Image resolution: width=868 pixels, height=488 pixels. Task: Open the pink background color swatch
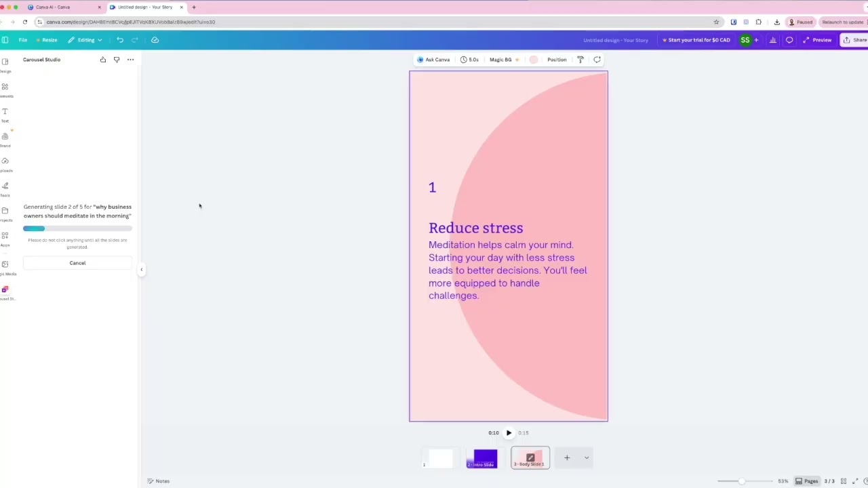(534, 60)
